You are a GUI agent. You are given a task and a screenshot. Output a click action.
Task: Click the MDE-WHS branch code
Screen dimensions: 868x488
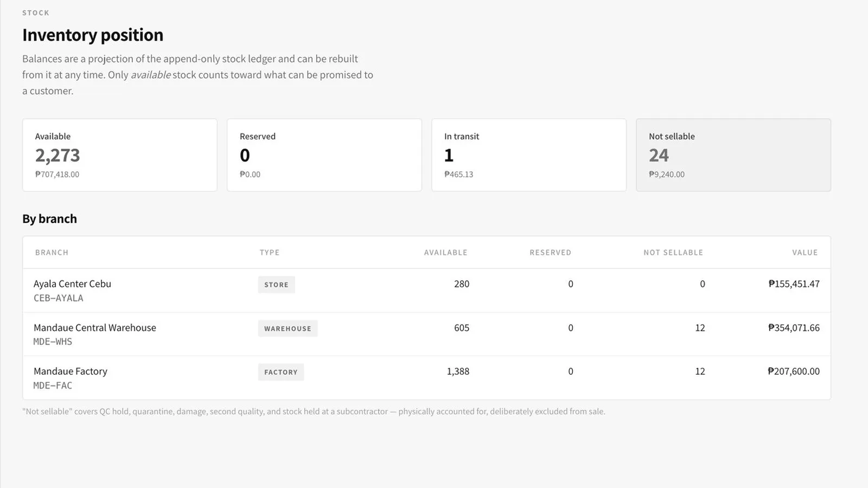coord(53,342)
